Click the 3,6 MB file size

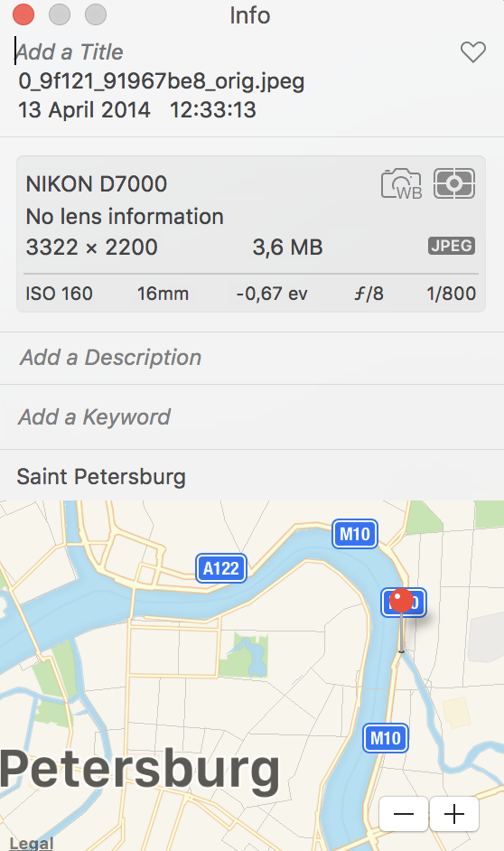287,248
